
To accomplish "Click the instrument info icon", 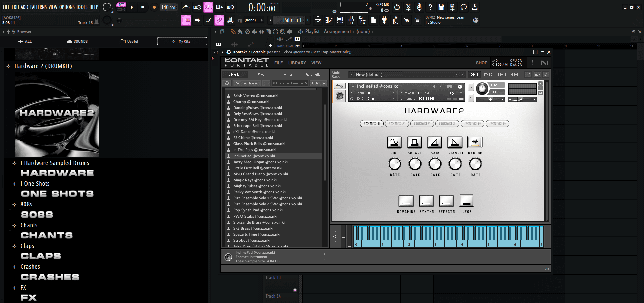I will coord(460,86).
